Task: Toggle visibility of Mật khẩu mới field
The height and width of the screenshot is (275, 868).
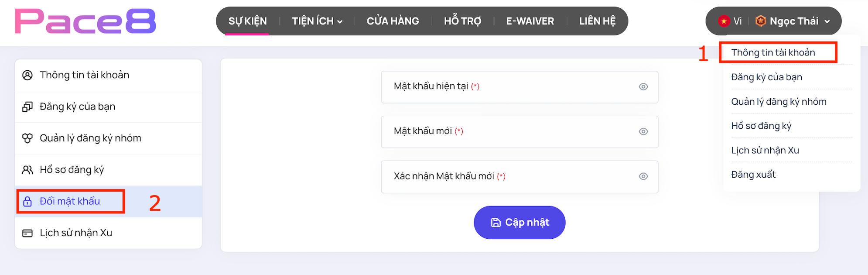Action: [x=643, y=131]
